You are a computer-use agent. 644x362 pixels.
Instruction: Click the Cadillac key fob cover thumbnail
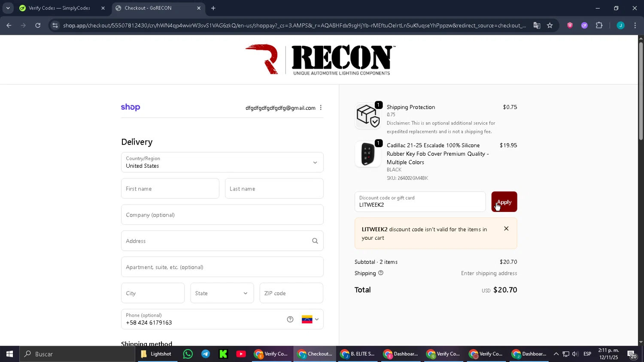[368, 154]
